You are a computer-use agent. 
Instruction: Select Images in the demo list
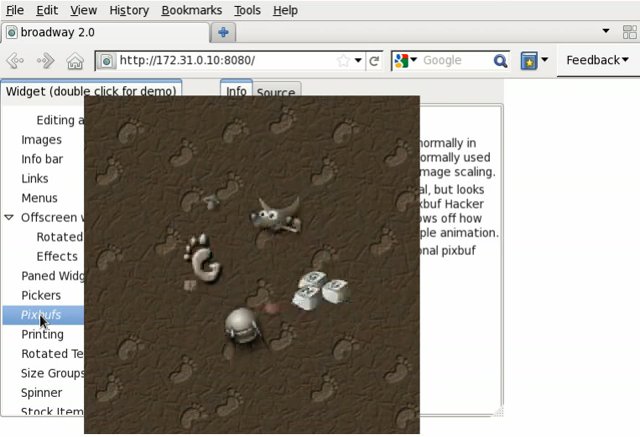tap(42, 140)
